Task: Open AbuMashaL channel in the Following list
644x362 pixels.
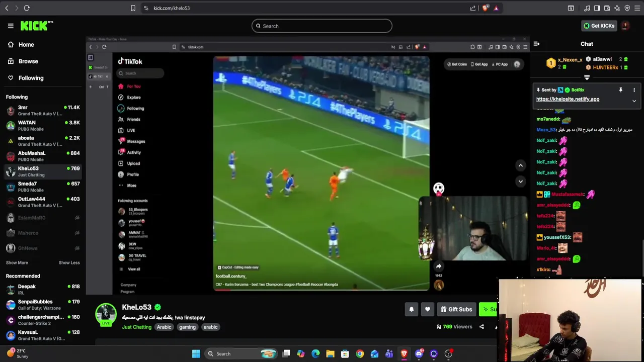Action: pos(43,156)
